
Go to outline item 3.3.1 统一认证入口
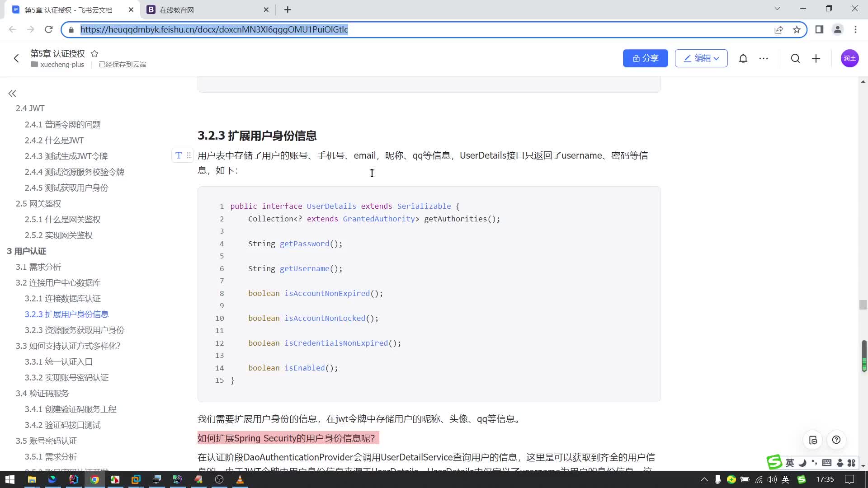click(59, 361)
